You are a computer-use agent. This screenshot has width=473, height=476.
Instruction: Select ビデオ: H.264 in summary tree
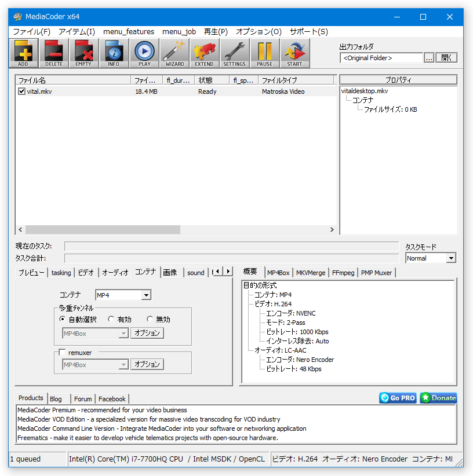tap(273, 304)
